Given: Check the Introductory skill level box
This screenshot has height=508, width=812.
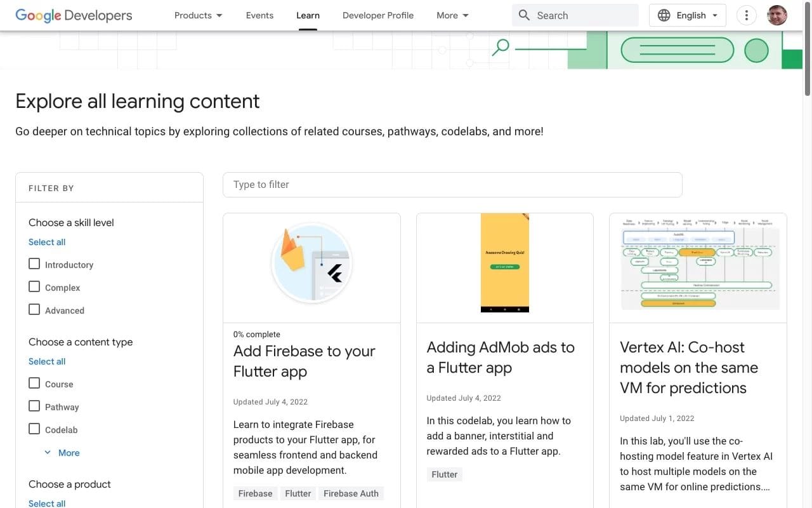Looking at the screenshot, I should point(34,264).
